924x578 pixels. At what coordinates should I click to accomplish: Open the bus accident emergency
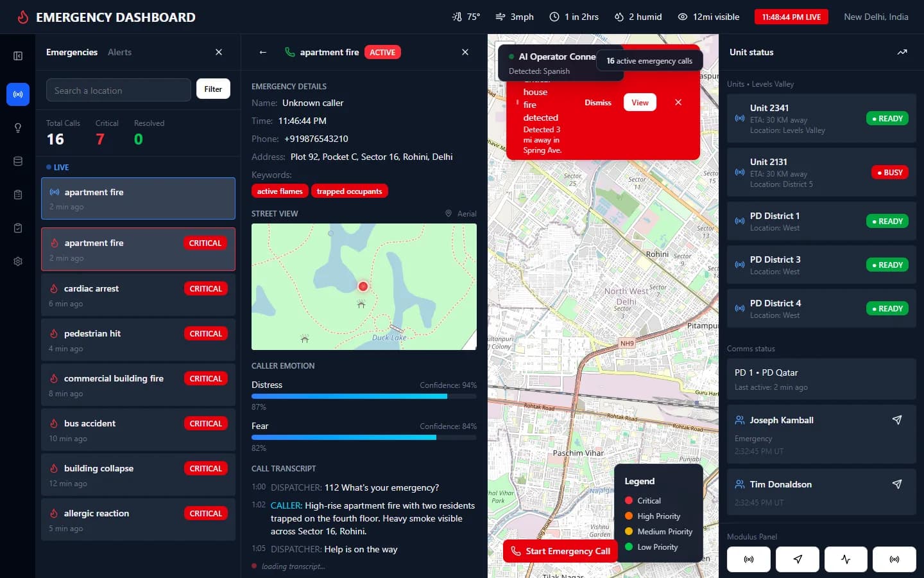pos(138,430)
